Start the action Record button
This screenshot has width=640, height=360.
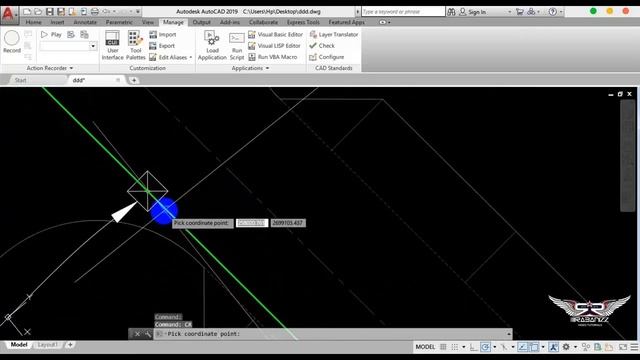[12, 42]
